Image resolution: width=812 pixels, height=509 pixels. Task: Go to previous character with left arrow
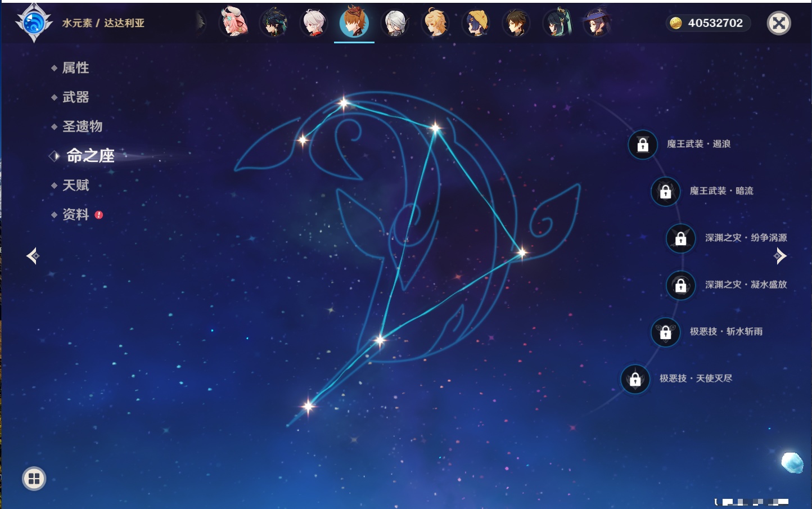pyautogui.click(x=33, y=256)
